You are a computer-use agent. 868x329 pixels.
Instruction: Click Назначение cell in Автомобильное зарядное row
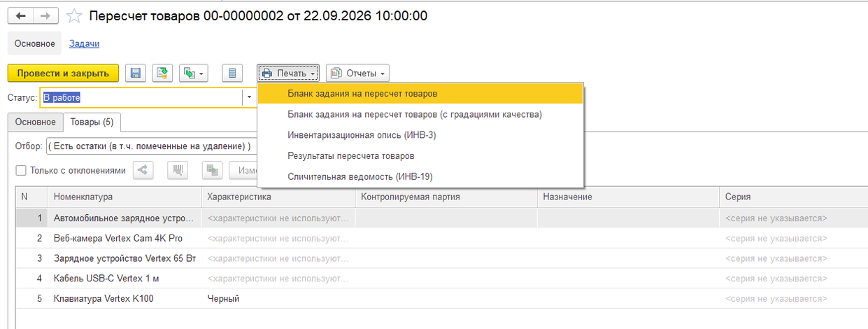[628, 218]
